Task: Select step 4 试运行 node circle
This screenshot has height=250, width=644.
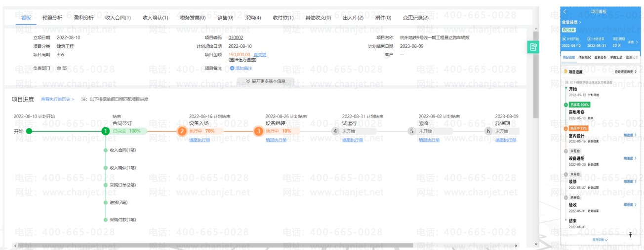Action: [x=335, y=131]
